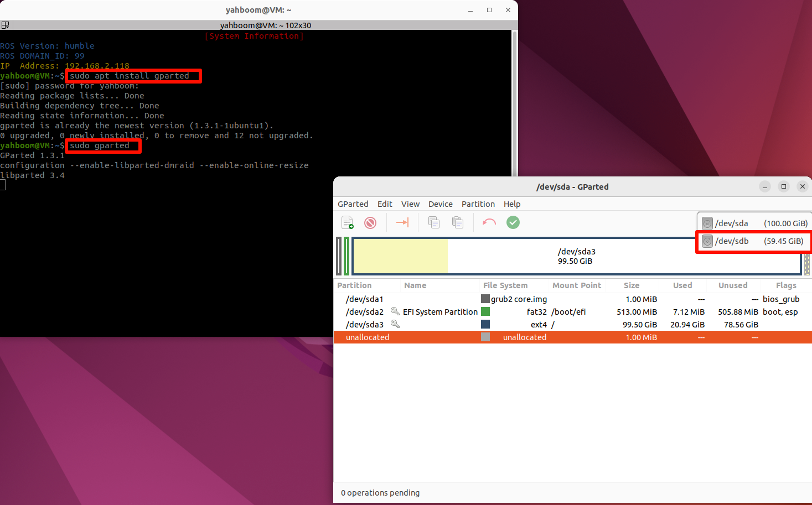Click the "boot, esp" flags cell

pyautogui.click(x=780, y=312)
